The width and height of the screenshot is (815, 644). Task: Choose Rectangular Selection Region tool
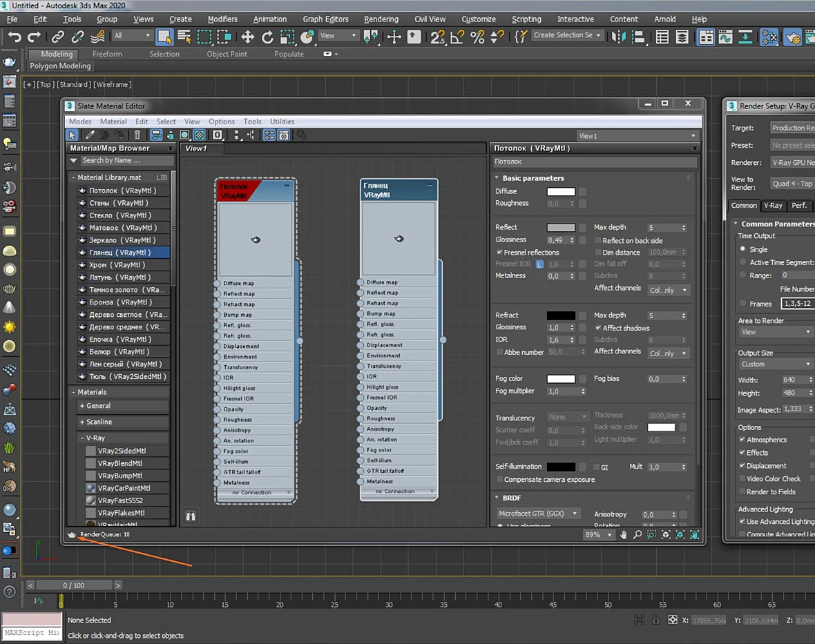click(x=205, y=37)
